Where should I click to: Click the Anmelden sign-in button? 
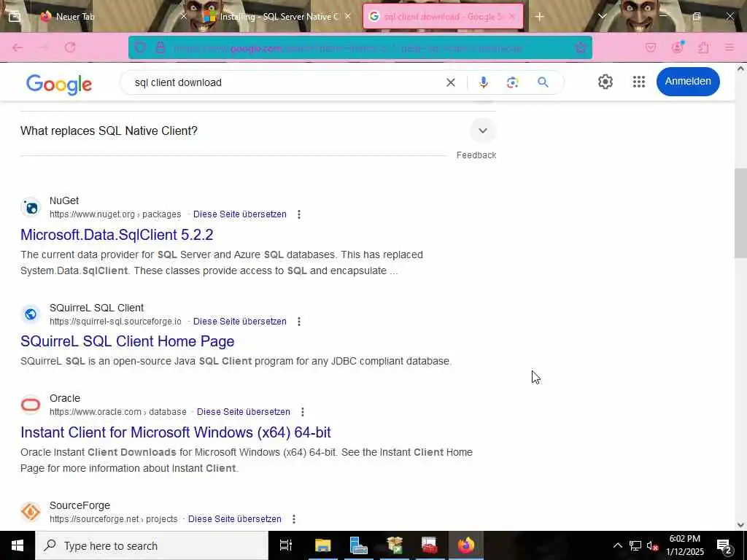(x=687, y=82)
